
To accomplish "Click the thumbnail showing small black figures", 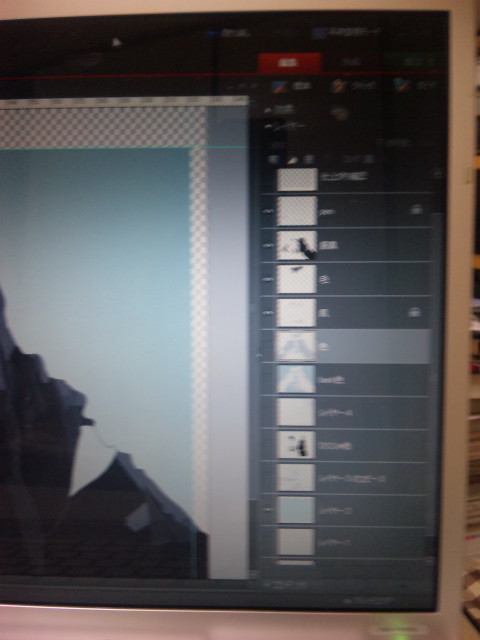I will [296, 445].
